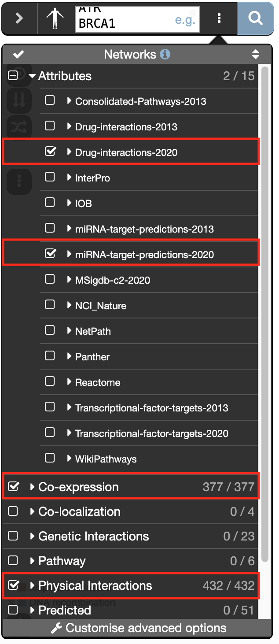This screenshot has height=644, width=279.
Task: Collapse the Attributes group
Action: tap(32, 76)
